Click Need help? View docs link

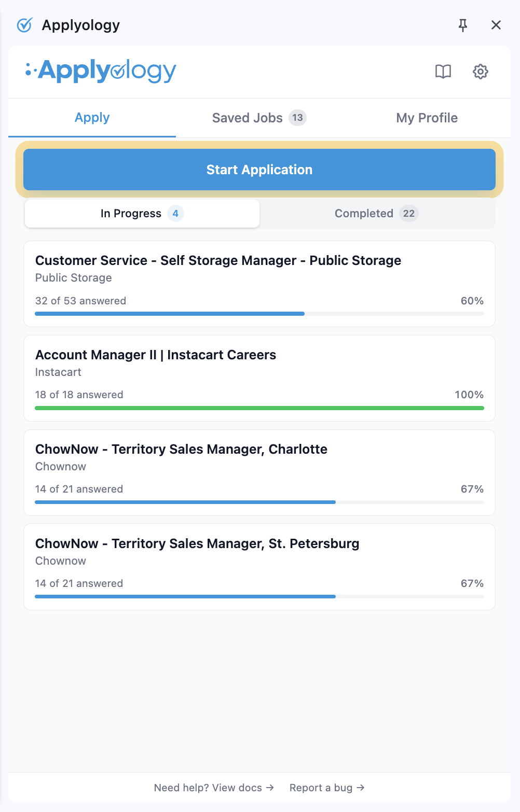(x=214, y=788)
